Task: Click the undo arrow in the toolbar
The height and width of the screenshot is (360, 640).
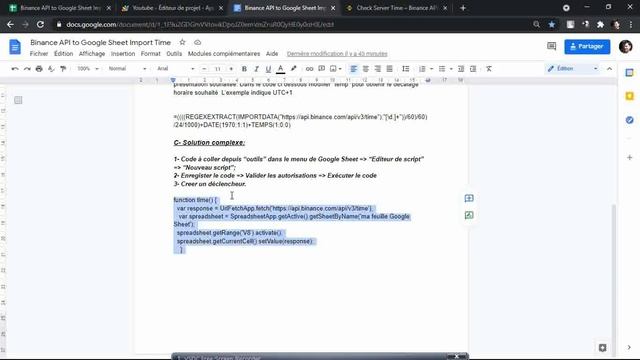Action: tap(15, 69)
